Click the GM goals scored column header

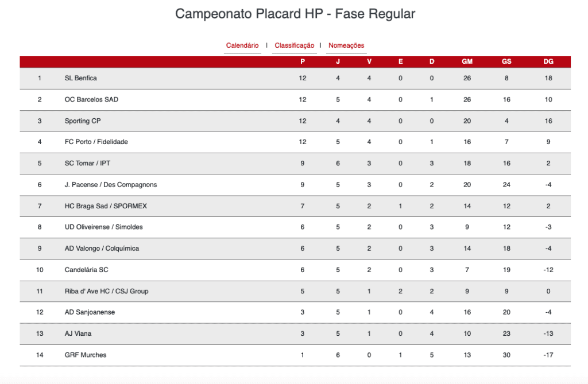[467, 61]
